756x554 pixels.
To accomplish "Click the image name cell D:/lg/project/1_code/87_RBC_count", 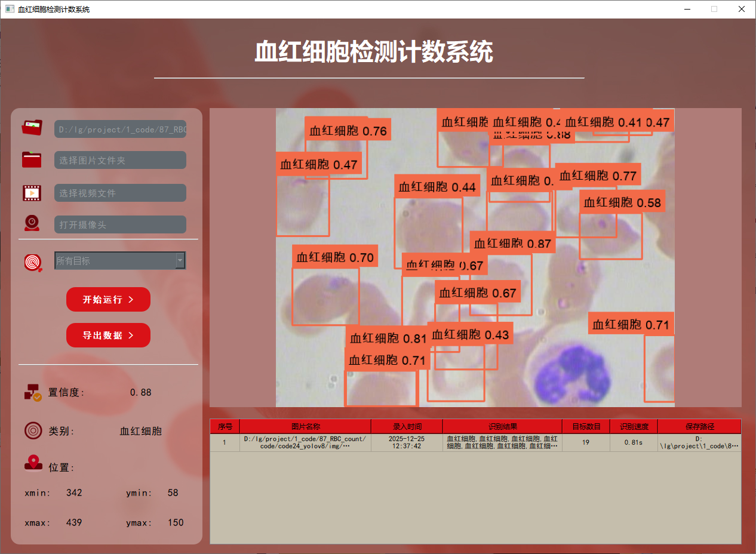I will [x=305, y=442].
